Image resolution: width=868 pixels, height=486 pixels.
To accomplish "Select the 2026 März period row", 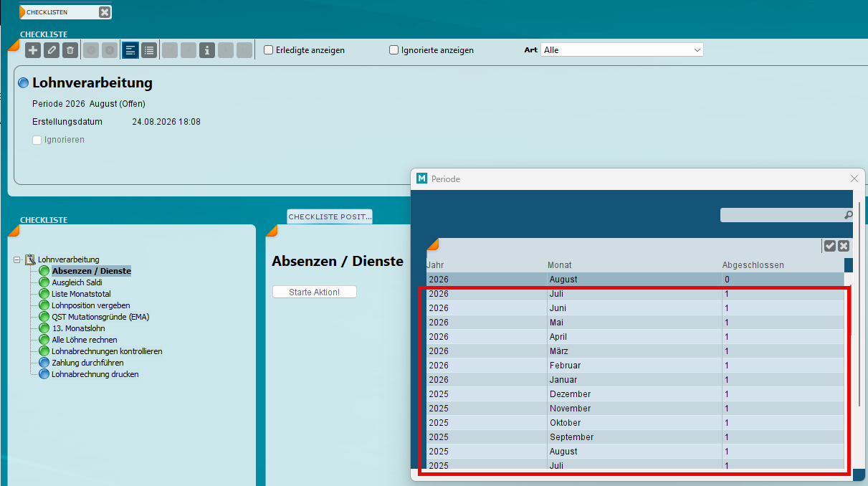I will [x=635, y=351].
